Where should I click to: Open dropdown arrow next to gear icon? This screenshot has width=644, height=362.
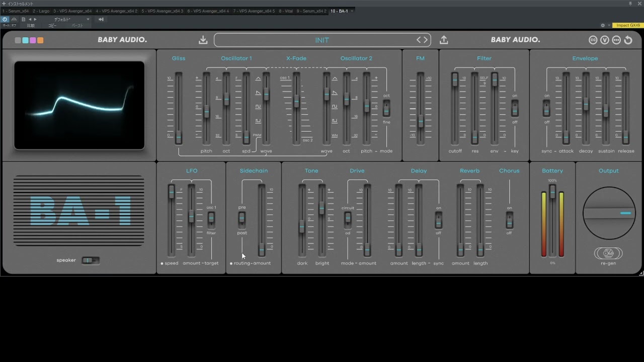[609, 25]
